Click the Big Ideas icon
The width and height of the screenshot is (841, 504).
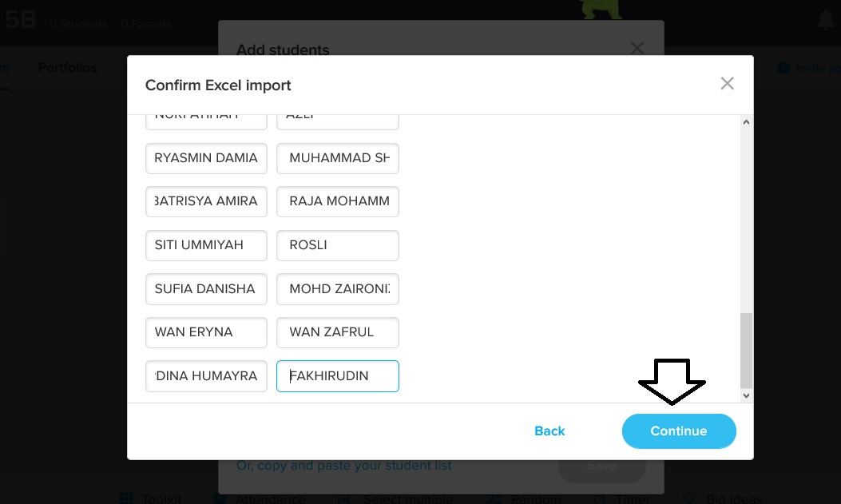pos(690,498)
